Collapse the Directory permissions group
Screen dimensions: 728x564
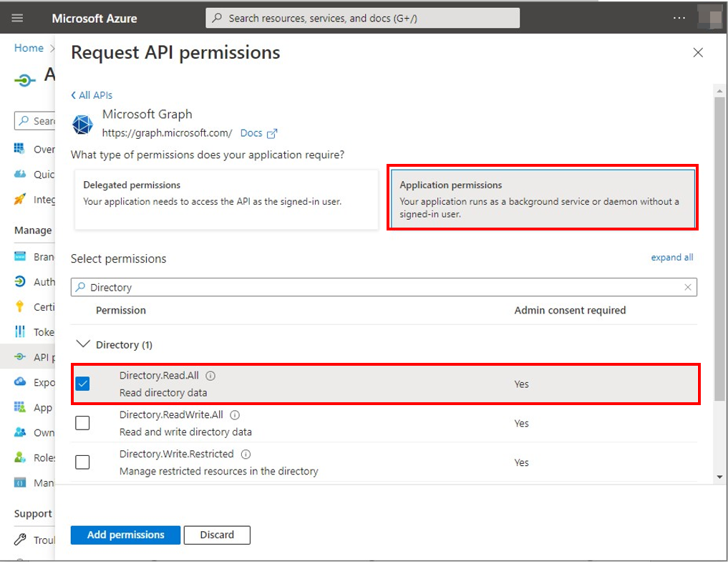(x=84, y=344)
